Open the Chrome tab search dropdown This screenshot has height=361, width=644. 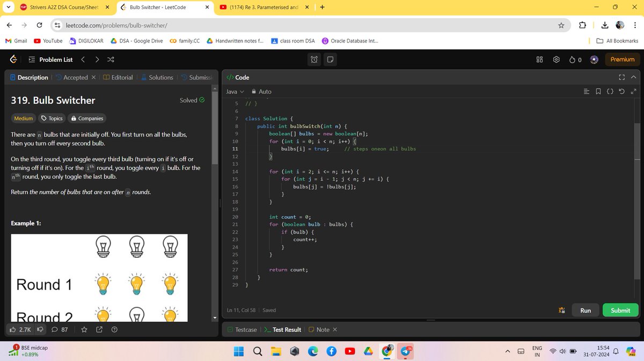(8, 8)
